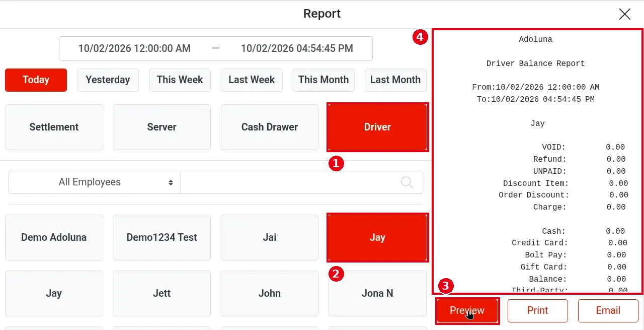This screenshot has height=330, width=644.
Task: Close the Report dialog with the X
Action: coord(624,14)
